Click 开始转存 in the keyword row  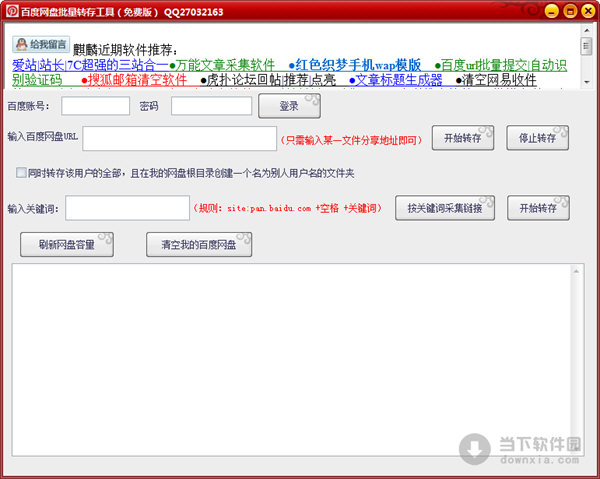coord(538,208)
